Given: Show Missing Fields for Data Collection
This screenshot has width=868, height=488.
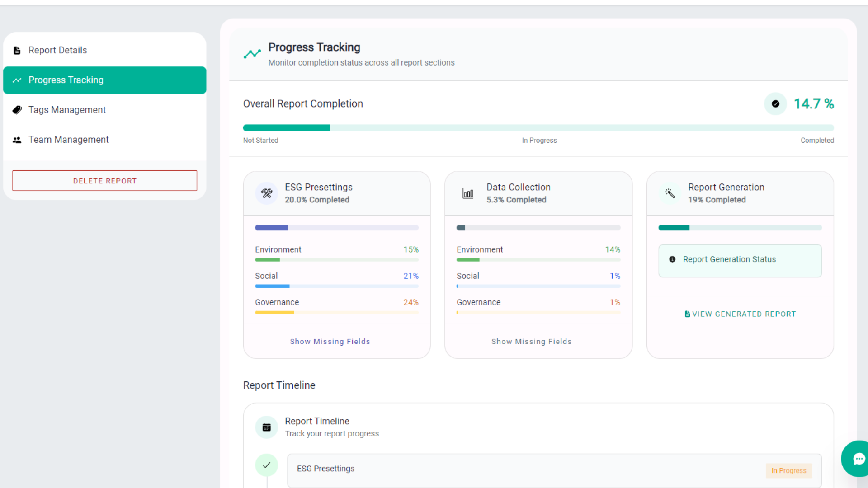Looking at the screenshot, I should (532, 342).
